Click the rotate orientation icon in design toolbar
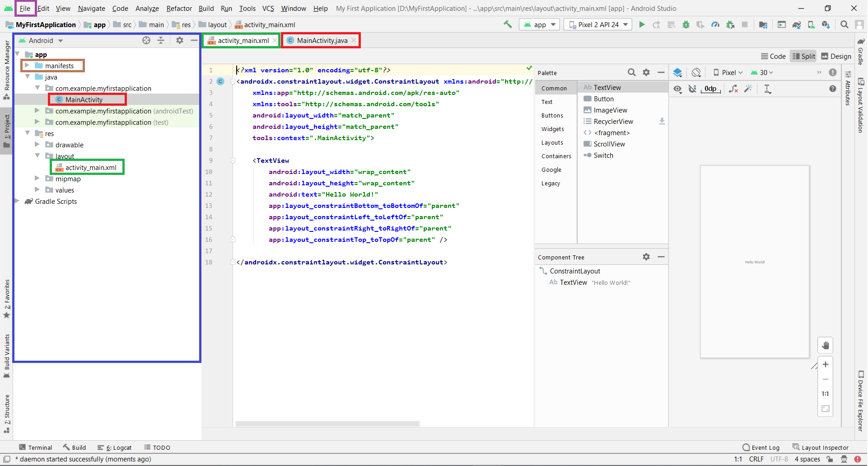 click(696, 72)
